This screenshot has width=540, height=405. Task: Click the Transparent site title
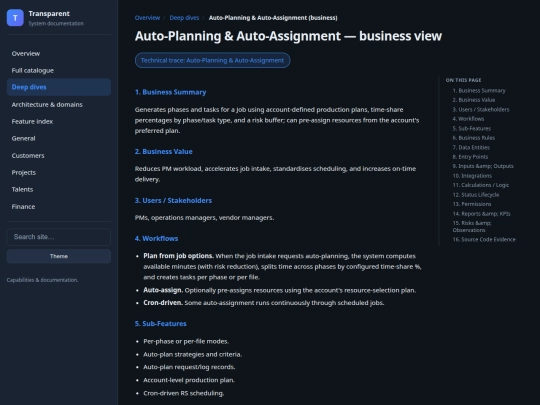pyautogui.click(x=49, y=13)
